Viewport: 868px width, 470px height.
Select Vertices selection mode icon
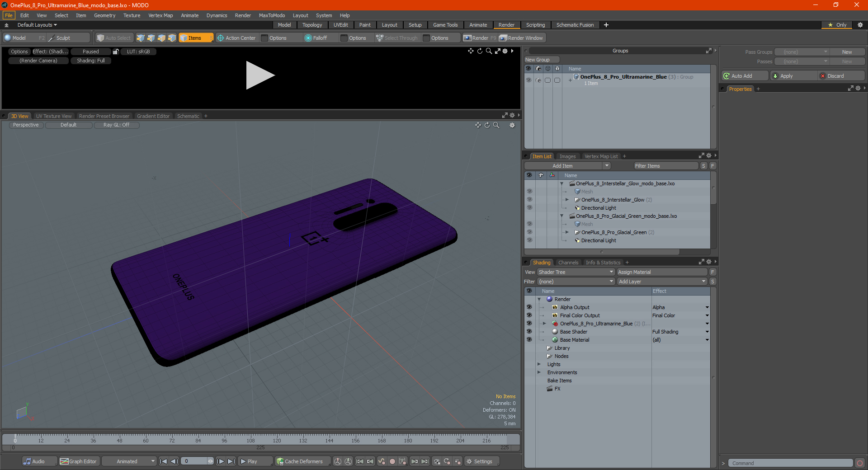141,38
